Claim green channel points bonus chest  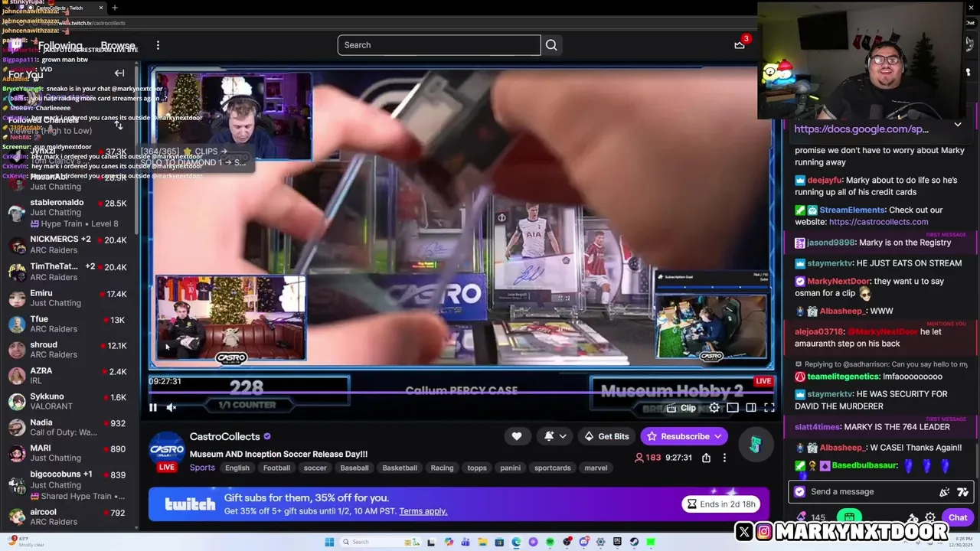(849, 517)
